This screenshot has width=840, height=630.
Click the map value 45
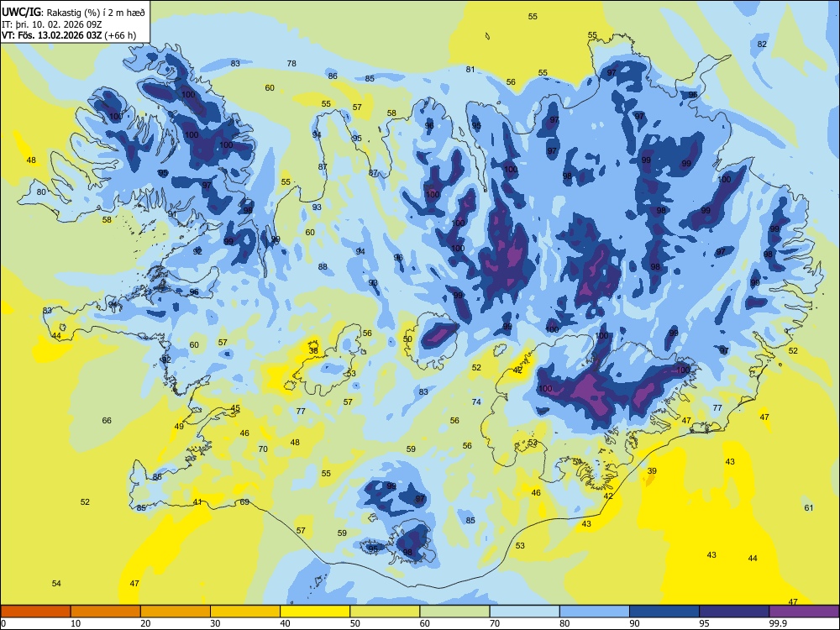tap(235, 408)
